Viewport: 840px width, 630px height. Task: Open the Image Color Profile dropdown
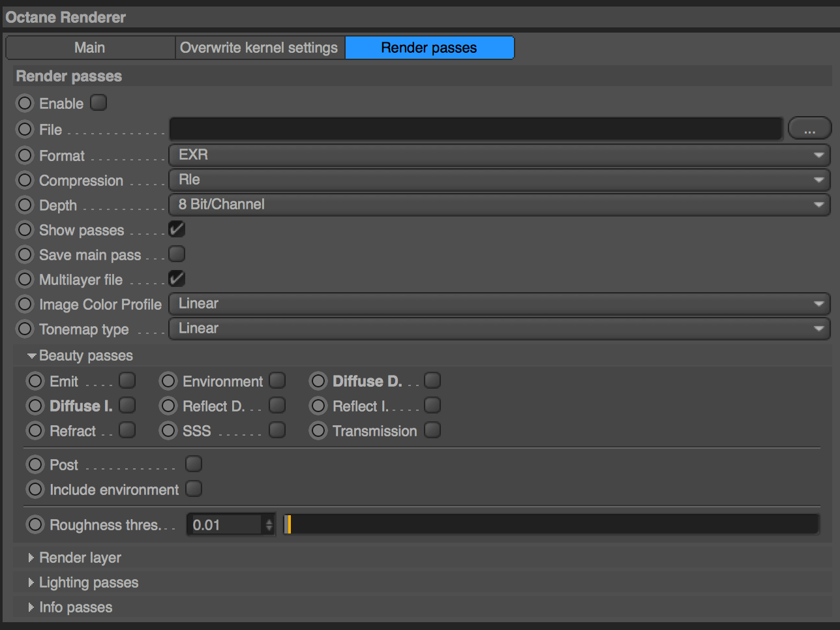pos(500,304)
